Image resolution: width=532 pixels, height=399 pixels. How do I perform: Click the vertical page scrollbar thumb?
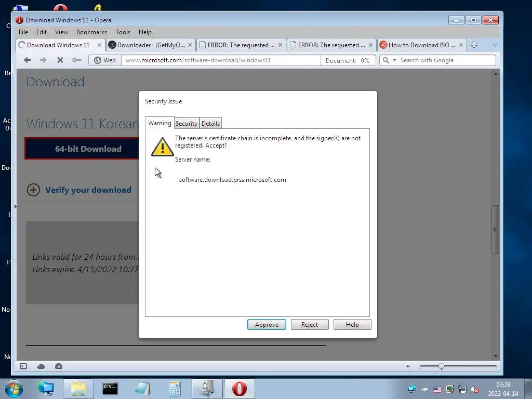click(495, 229)
